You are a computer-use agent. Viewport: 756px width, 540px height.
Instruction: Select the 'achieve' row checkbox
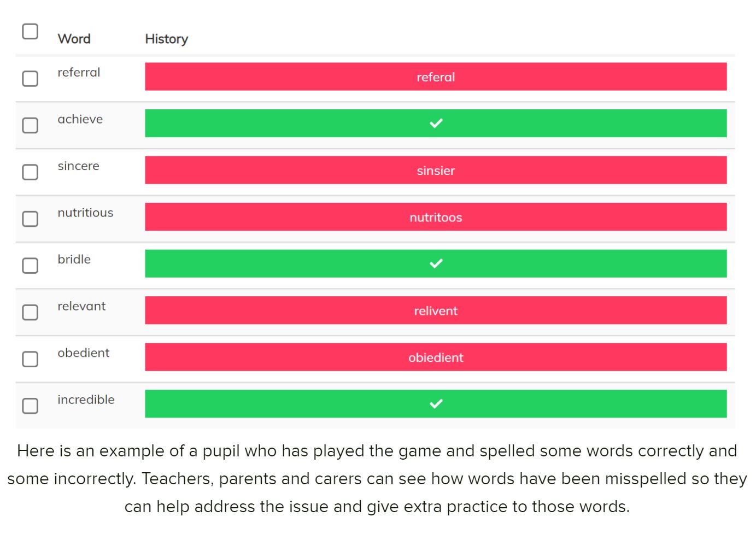point(30,125)
